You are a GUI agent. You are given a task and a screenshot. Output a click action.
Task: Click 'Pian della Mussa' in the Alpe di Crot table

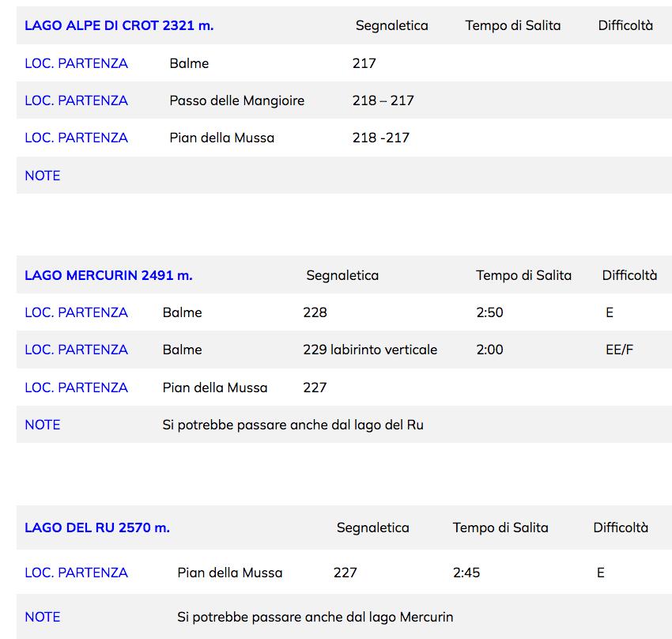222,138
